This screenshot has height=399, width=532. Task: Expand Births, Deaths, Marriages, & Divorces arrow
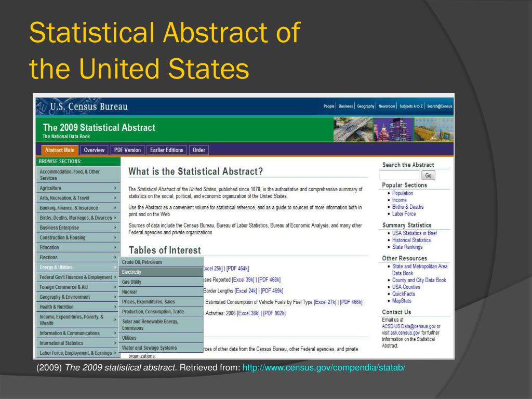click(115, 218)
